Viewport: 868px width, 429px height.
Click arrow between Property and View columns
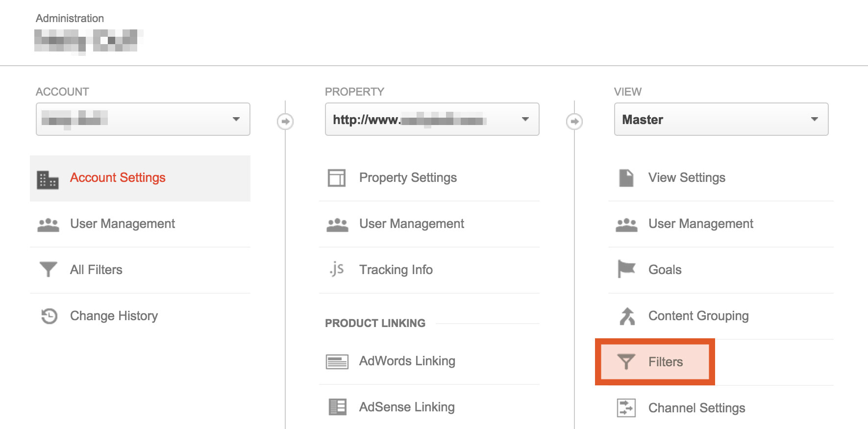point(574,121)
